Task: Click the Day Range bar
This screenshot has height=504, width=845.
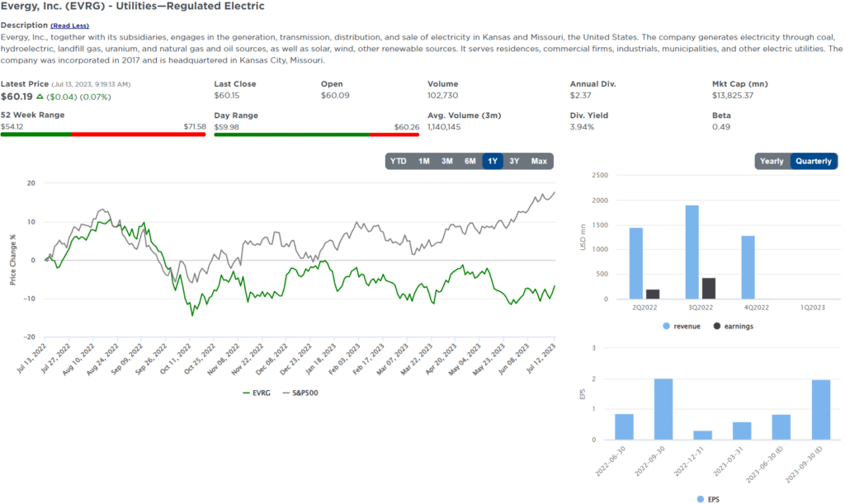Action: 316,134
